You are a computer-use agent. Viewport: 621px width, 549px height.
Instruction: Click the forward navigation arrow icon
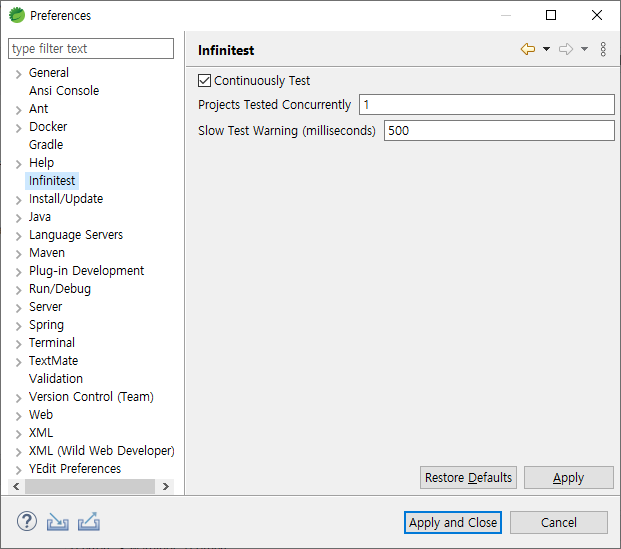click(x=566, y=49)
